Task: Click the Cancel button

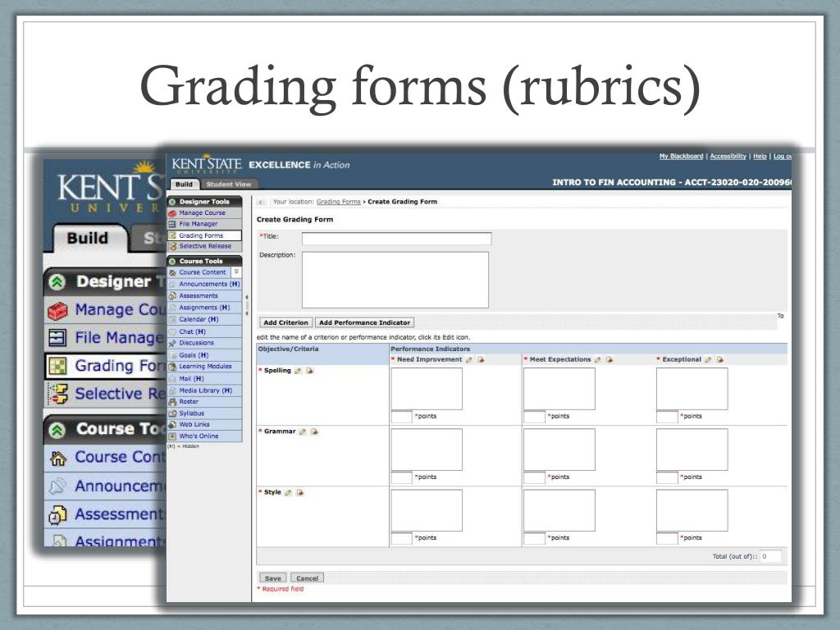Action: click(x=307, y=578)
